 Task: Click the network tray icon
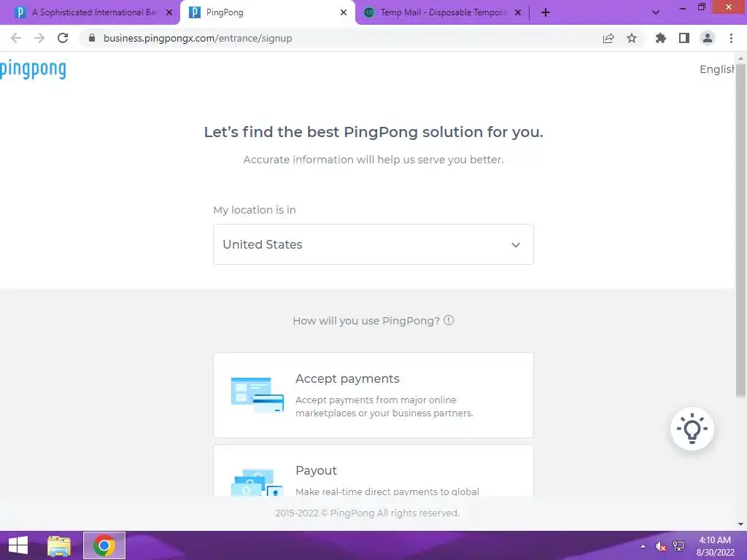click(x=678, y=546)
